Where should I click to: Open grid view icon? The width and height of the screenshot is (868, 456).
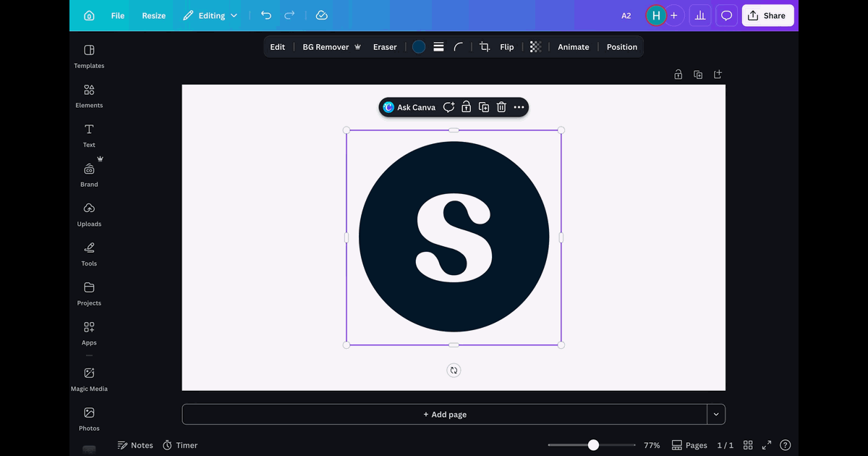pos(749,445)
